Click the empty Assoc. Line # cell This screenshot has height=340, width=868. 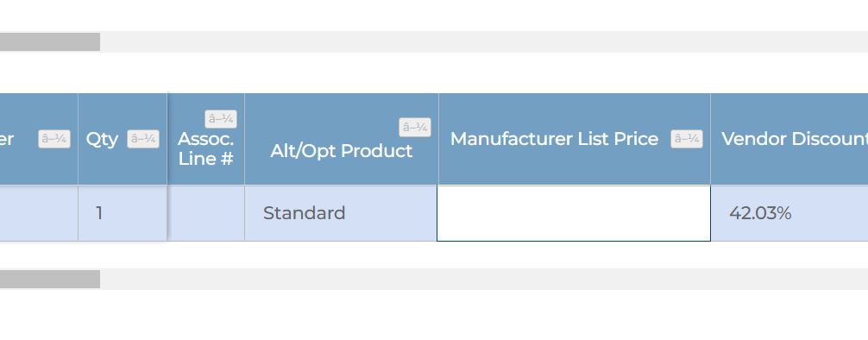pyautogui.click(x=206, y=213)
